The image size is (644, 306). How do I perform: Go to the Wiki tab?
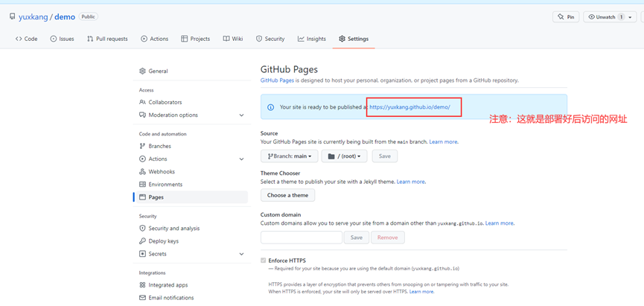pos(233,39)
